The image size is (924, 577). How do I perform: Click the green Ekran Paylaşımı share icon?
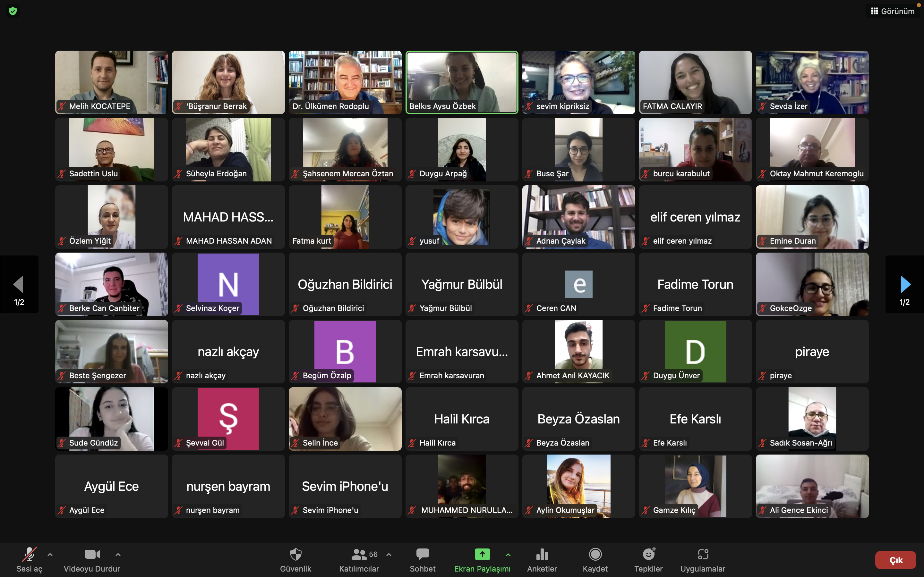pos(482,554)
